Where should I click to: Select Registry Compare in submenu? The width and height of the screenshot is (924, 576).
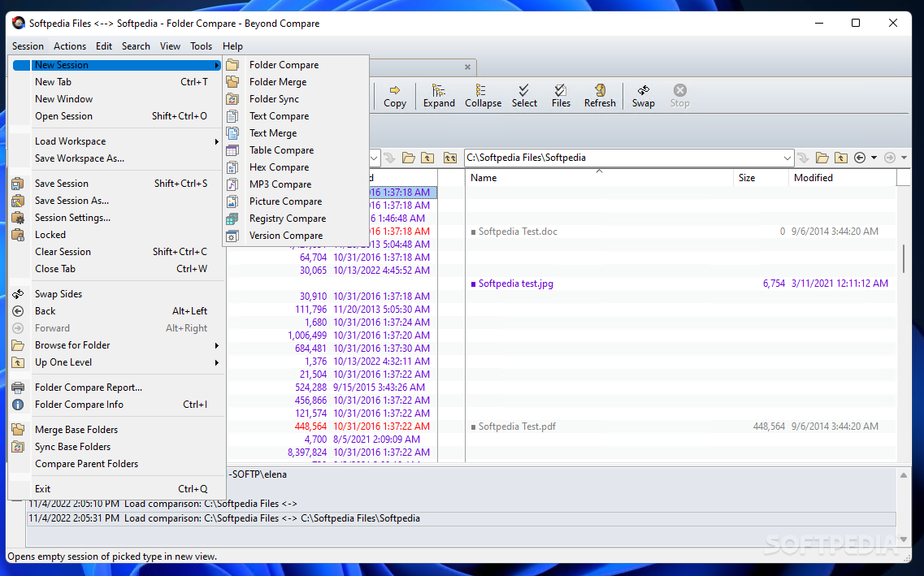tap(295, 219)
